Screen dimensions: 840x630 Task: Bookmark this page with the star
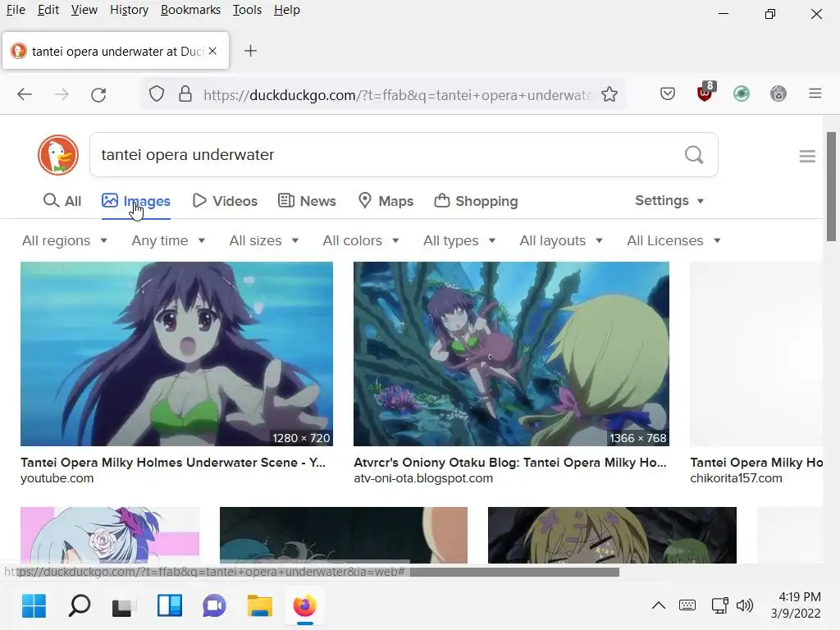click(609, 94)
